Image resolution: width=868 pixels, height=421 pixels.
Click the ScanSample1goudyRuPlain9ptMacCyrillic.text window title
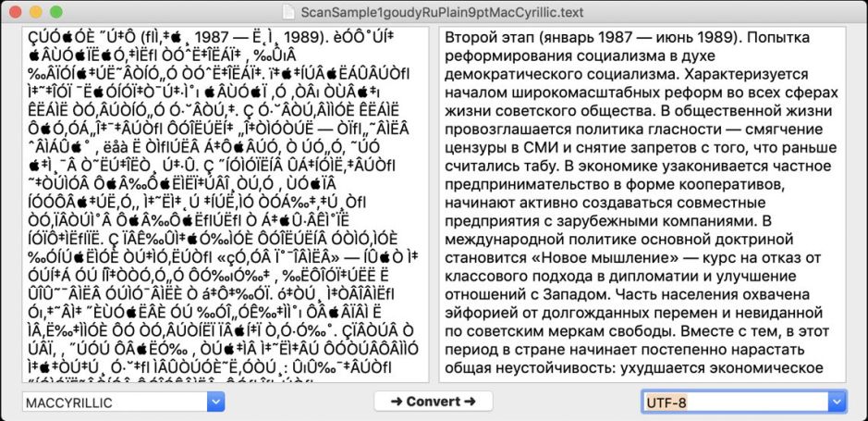pos(442,13)
